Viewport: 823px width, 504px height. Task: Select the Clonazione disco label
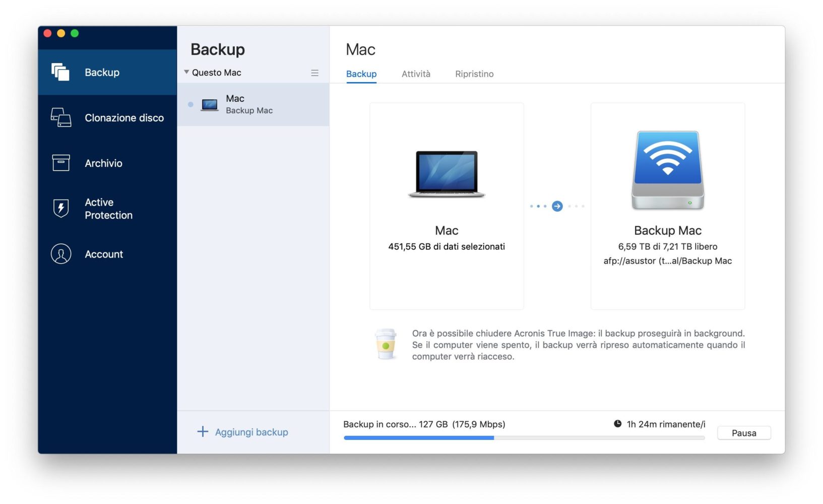click(124, 118)
